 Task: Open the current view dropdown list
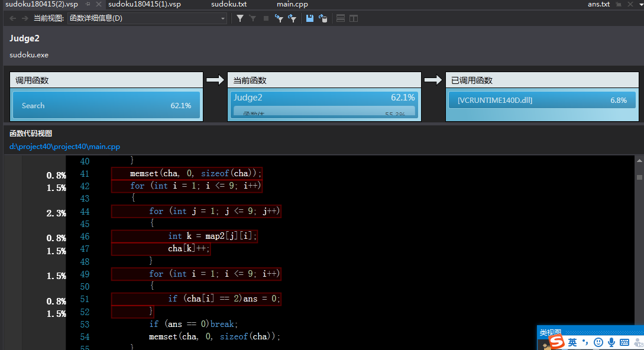[223, 18]
